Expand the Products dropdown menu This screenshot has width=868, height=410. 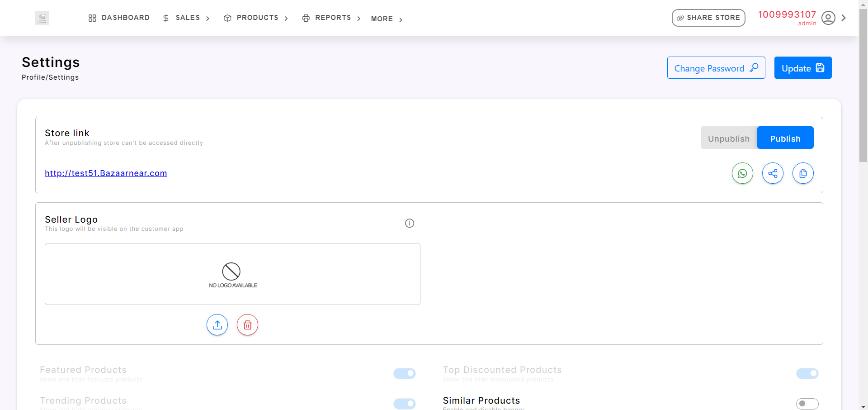256,18
